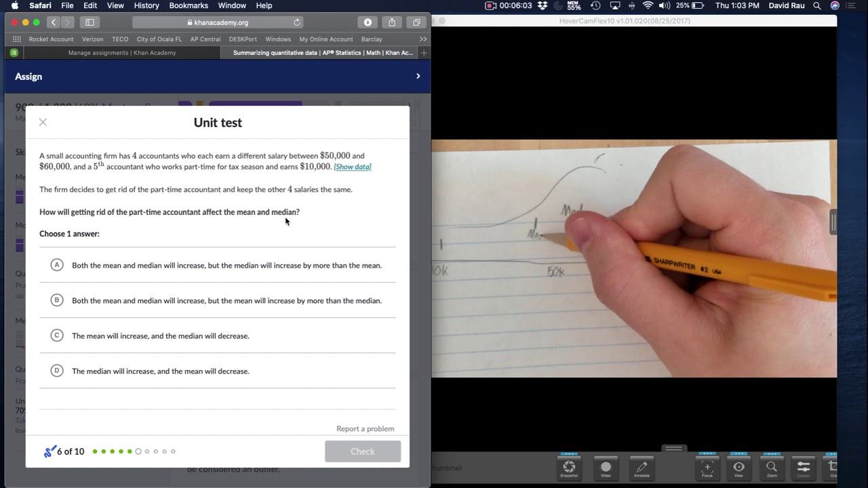Image resolution: width=868 pixels, height=488 pixels.
Task: Pull up HoverCam toolbar handle
Action: pyautogui.click(x=673, y=448)
